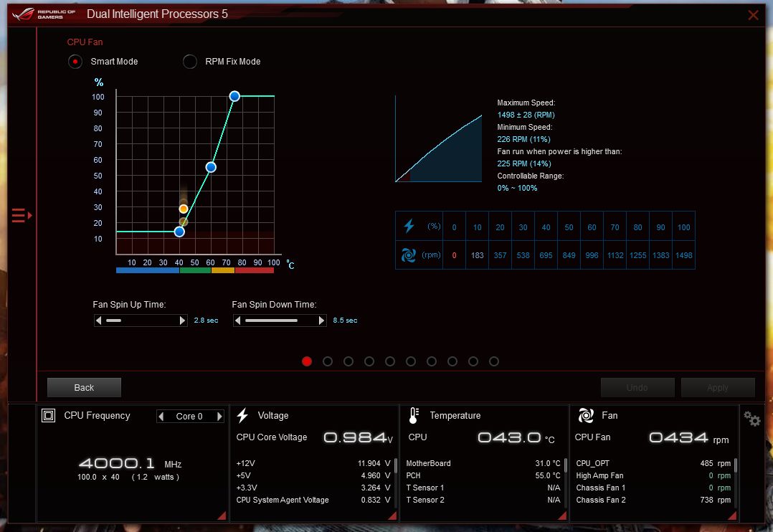
Task: Switch to next CPU core with right arrow
Action: [219, 417]
